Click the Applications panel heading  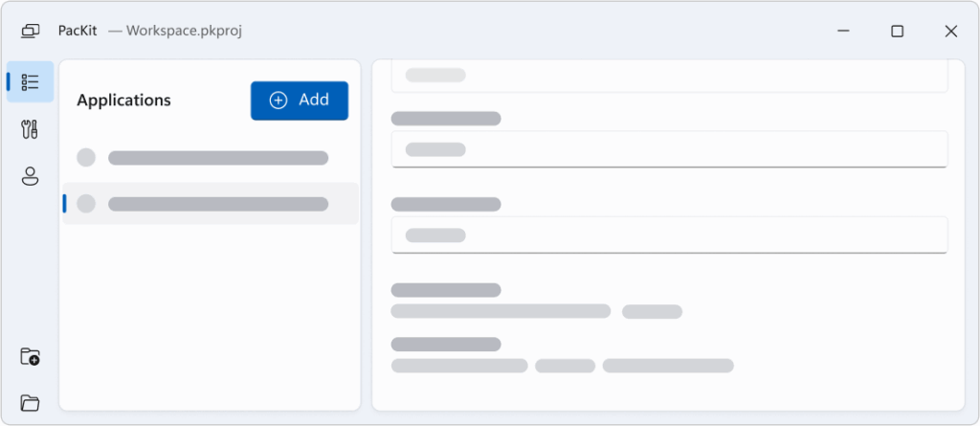[123, 101]
